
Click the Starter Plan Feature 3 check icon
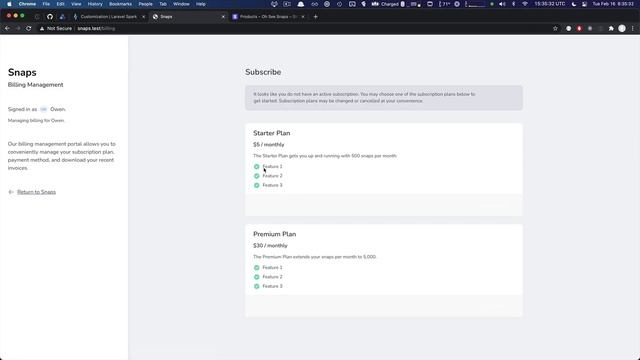pyautogui.click(x=257, y=185)
